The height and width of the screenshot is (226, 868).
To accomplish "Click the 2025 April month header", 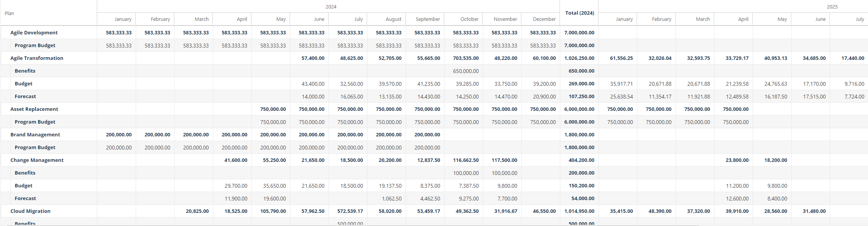I will (743, 19).
